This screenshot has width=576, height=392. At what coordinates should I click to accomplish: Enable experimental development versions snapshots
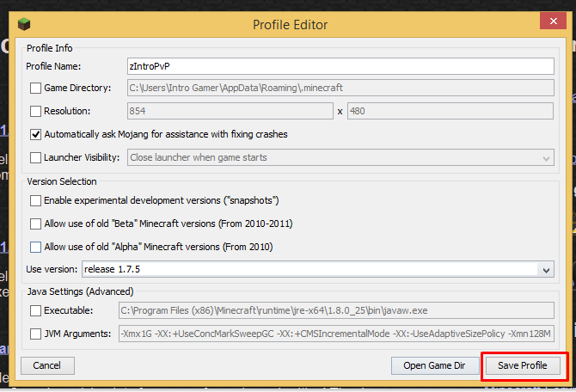point(35,200)
